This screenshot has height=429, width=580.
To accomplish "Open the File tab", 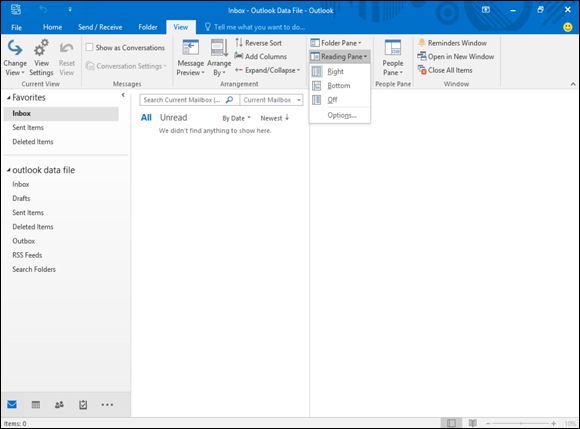I will pos(16,27).
